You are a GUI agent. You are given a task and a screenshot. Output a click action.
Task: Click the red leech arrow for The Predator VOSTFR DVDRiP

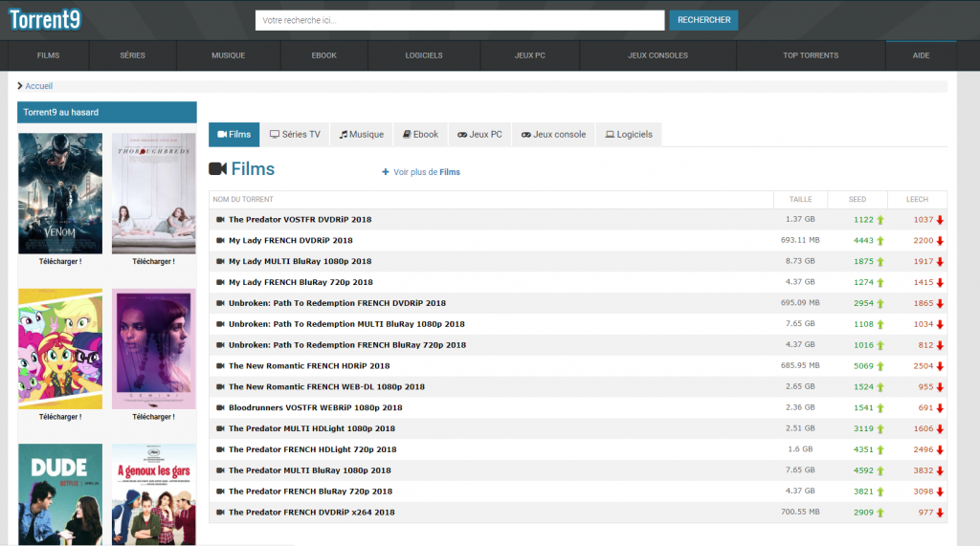pos(941,220)
